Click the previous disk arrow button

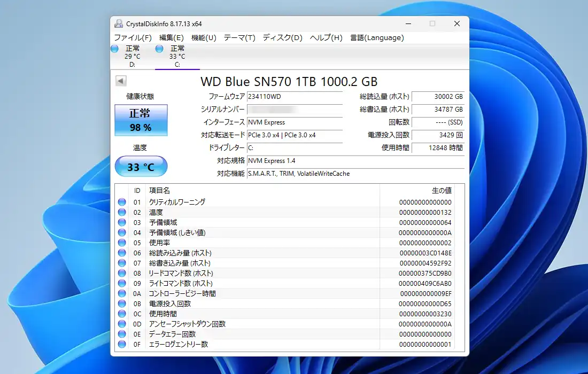click(121, 81)
